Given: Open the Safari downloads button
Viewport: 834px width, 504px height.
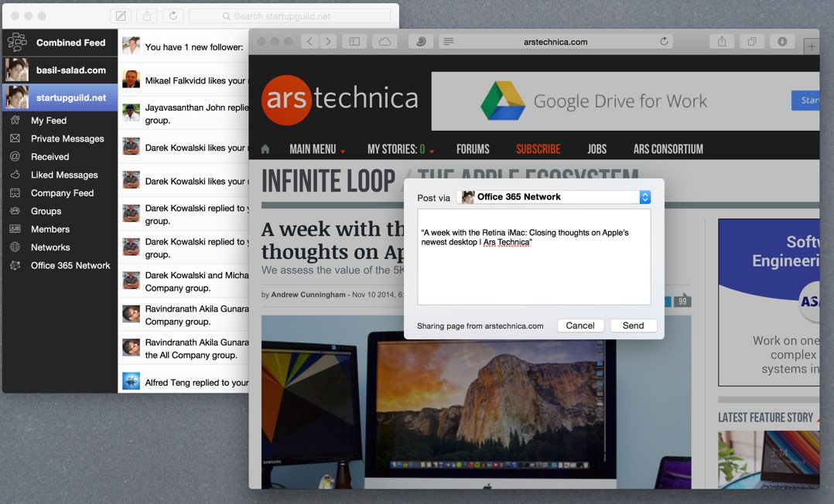Looking at the screenshot, I should click(782, 42).
